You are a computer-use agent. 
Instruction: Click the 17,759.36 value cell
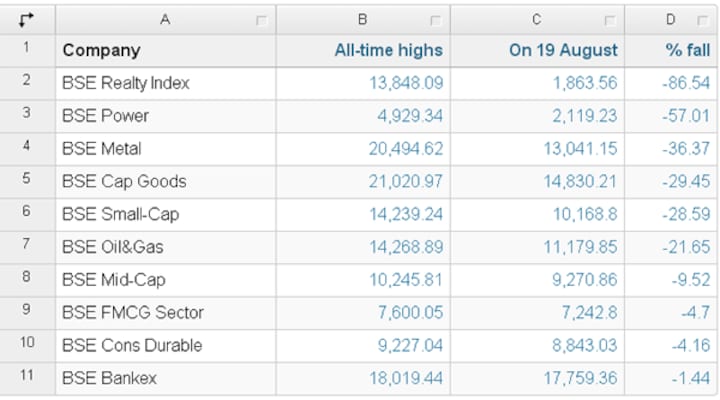537,379
